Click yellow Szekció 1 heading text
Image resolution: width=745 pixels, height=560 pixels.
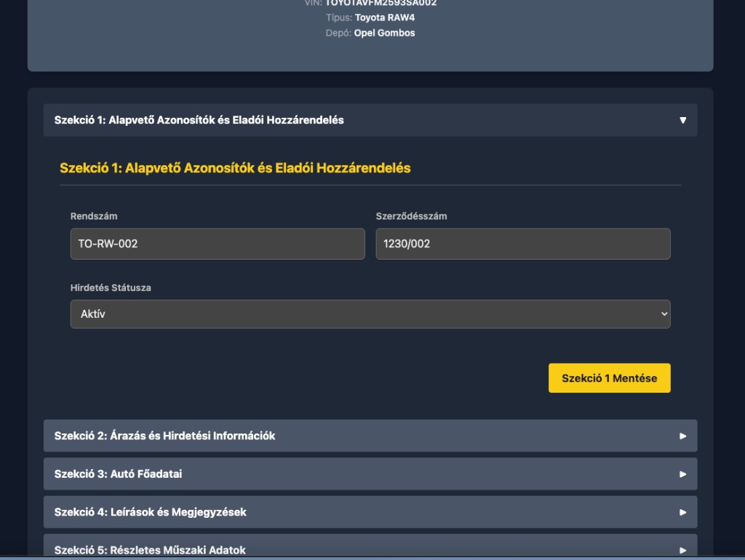coord(235,168)
